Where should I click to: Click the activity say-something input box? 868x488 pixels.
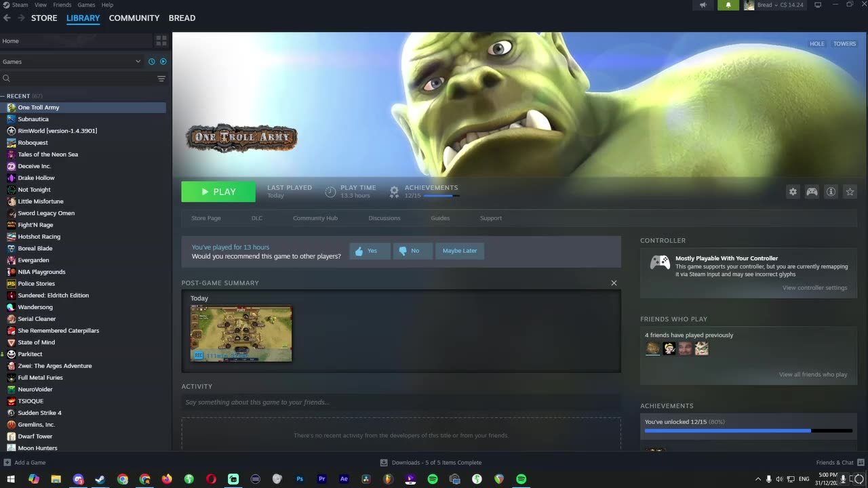point(401,402)
